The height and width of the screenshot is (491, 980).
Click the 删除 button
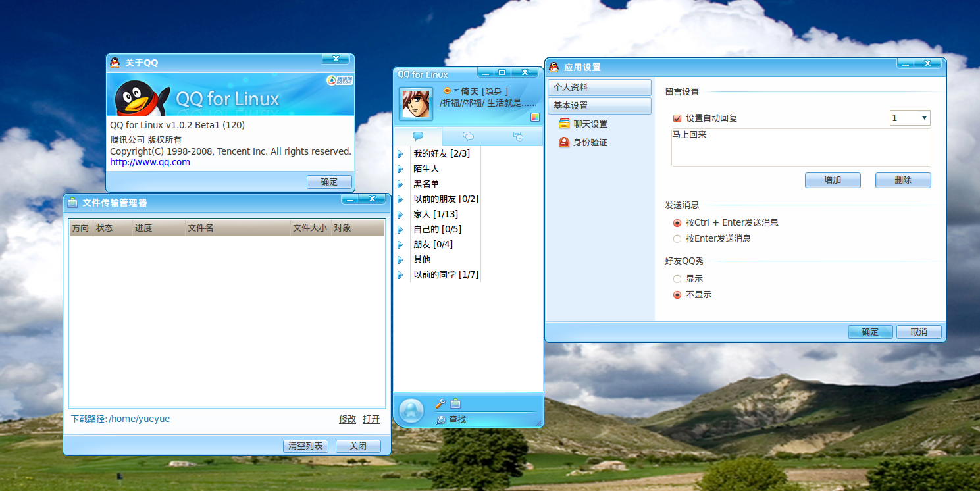[903, 180]
